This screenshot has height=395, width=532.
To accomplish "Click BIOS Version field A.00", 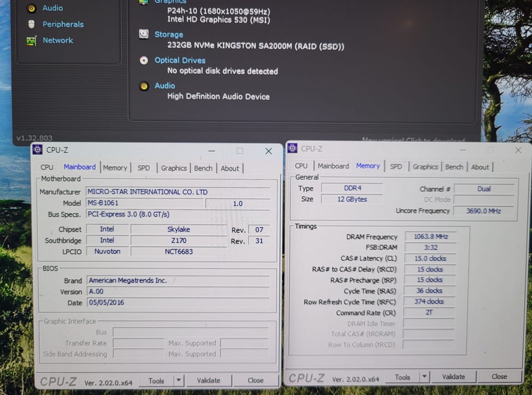I will (x=178, y=291).
